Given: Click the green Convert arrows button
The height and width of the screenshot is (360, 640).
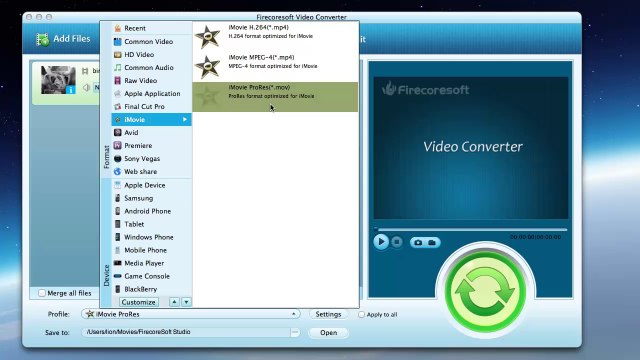Looking at the screenshot, I should pos(485,291).
